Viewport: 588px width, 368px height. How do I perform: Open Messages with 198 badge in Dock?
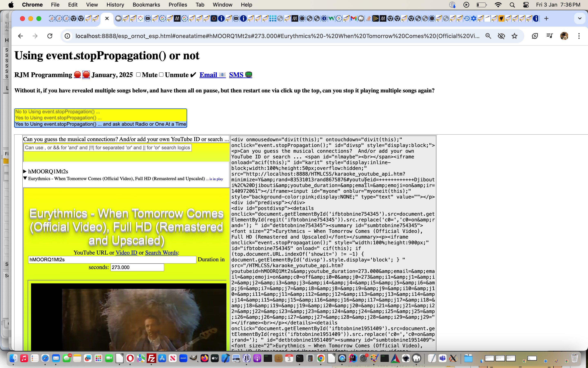pos(67,358)
